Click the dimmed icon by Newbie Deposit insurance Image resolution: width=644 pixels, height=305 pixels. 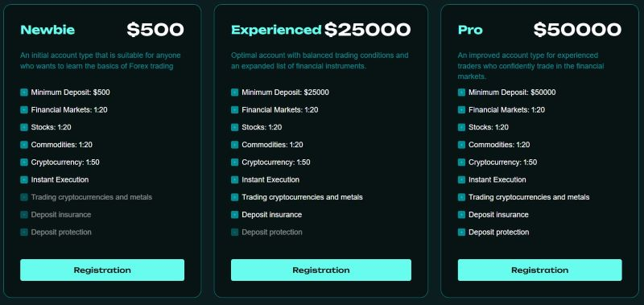click(24, 215)
